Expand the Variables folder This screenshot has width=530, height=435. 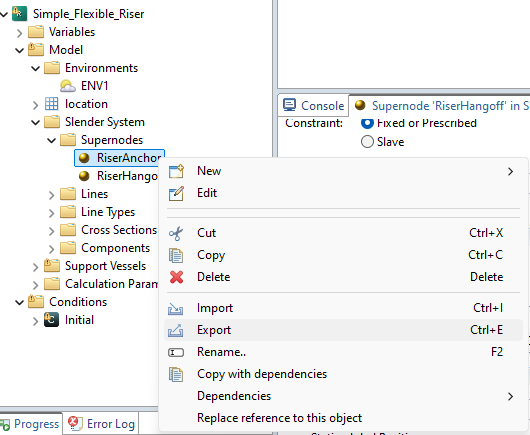pyautogui.click(x=20, y=33)
